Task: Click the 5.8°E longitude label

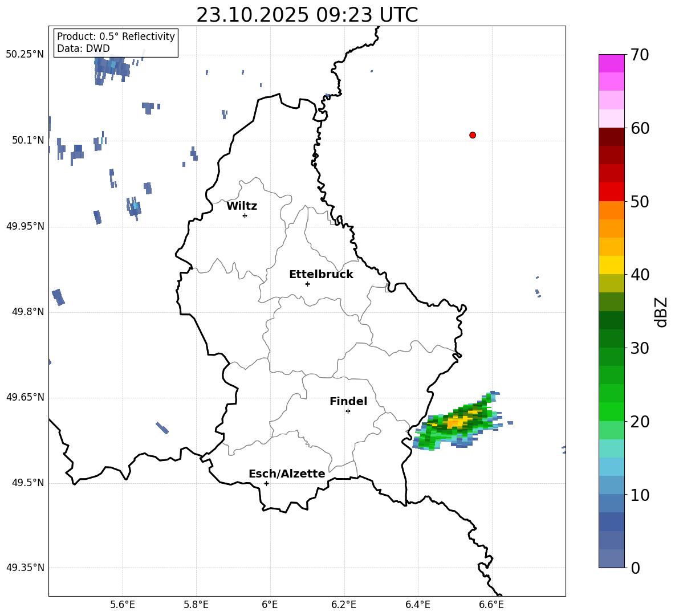Action: click(x=196, y=605)
